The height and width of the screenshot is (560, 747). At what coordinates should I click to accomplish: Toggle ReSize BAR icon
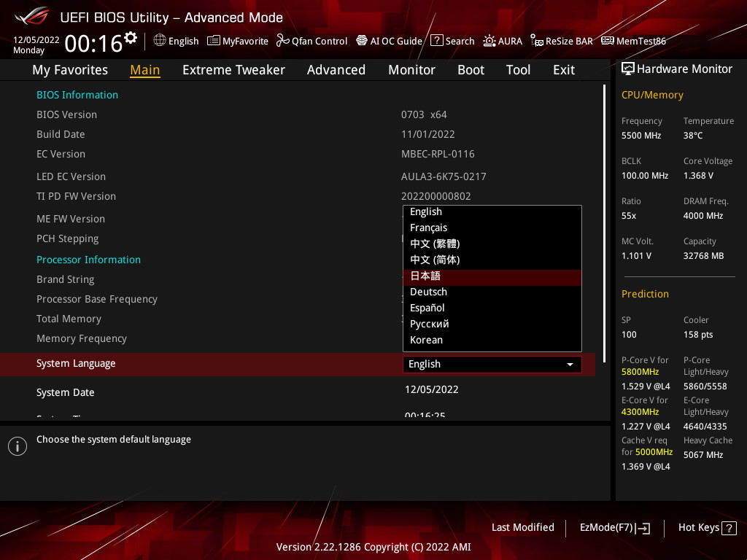(537, 41)
